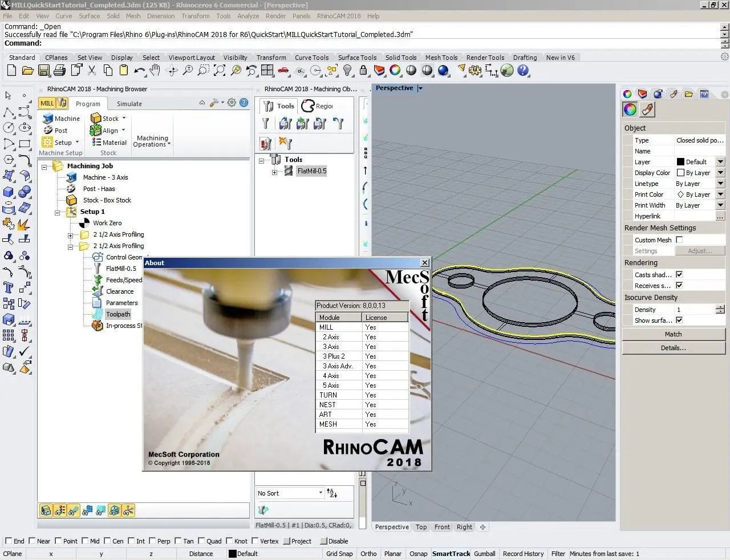This screenshot has height=560, width=730.
Task: Enable the Near osnap checkbox
Action: point(32,541)
